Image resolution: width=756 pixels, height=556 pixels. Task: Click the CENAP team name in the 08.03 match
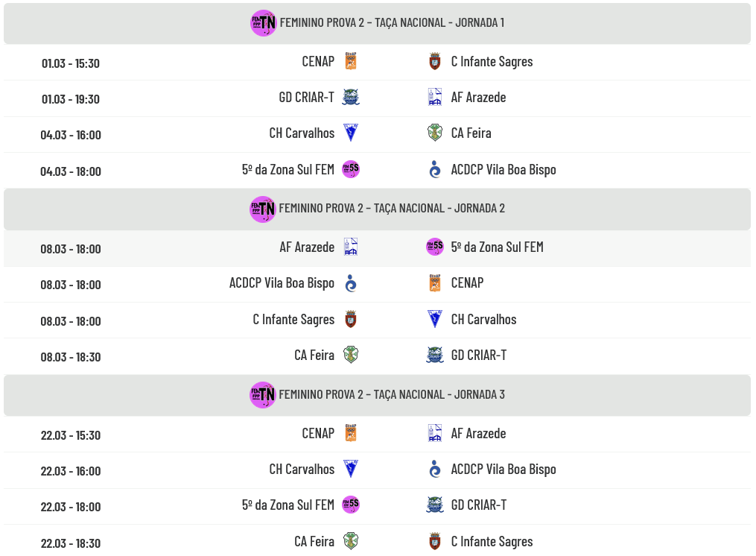pos(467,283)
